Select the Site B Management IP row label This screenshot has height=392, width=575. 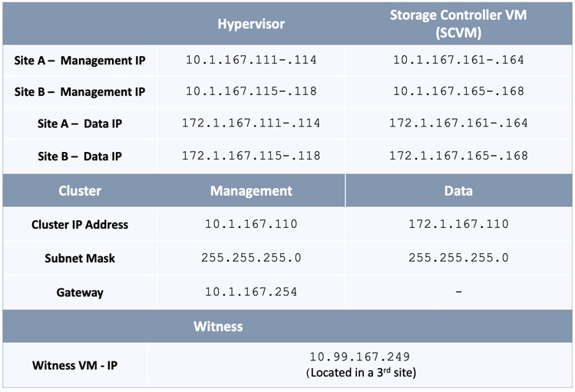pyautogui.click(x=80, y=91)
